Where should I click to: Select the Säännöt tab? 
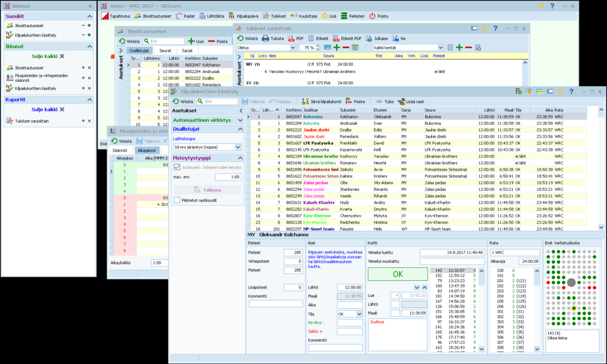[x=120, y=150]
